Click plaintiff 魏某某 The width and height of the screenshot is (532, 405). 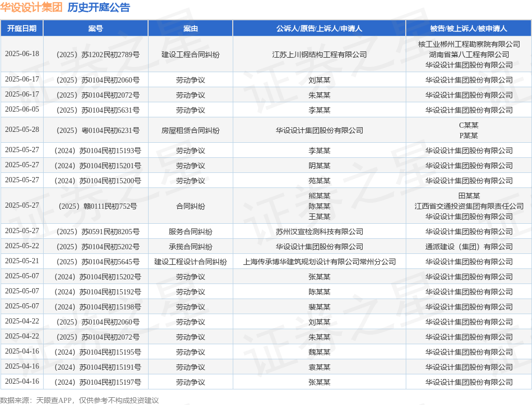pyautogui.click(x=320, y=352)
